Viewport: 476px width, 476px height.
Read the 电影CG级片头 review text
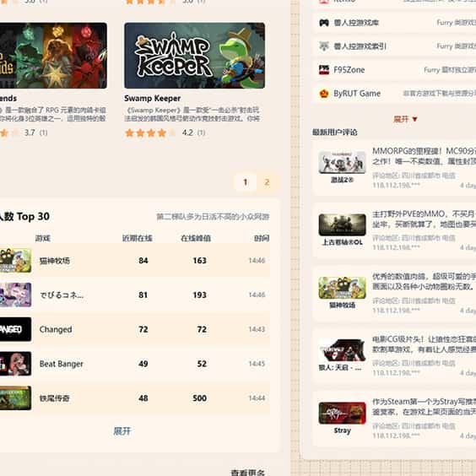[424, 344]
